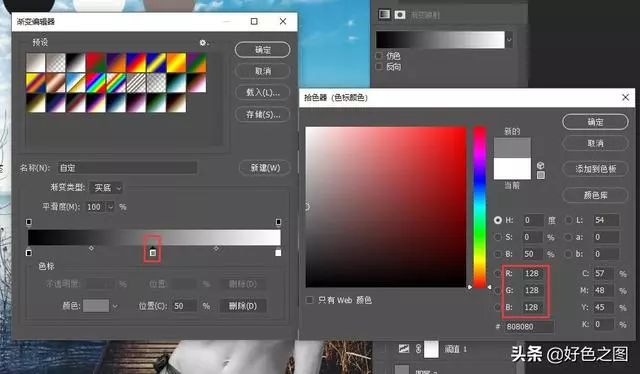The image size is (640, 374).
Task: Click the gray 颜色 stop swatch
Action: (96, 306)
